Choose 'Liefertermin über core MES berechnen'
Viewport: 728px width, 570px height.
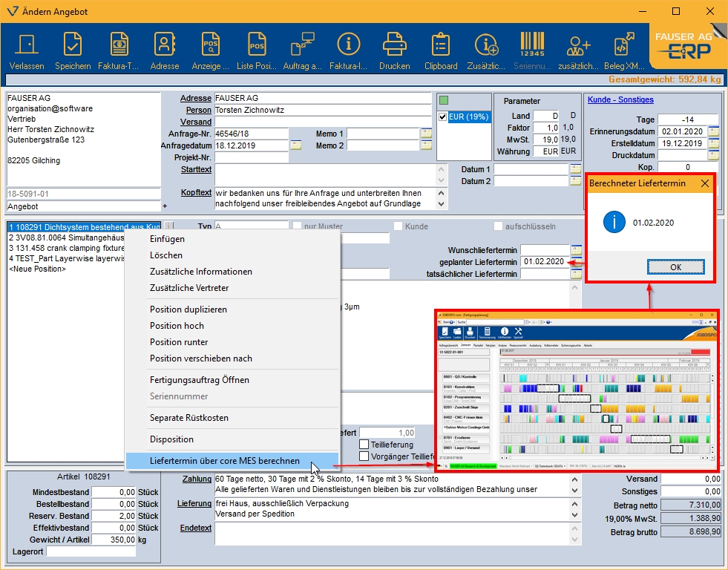[x=225, y=461]
